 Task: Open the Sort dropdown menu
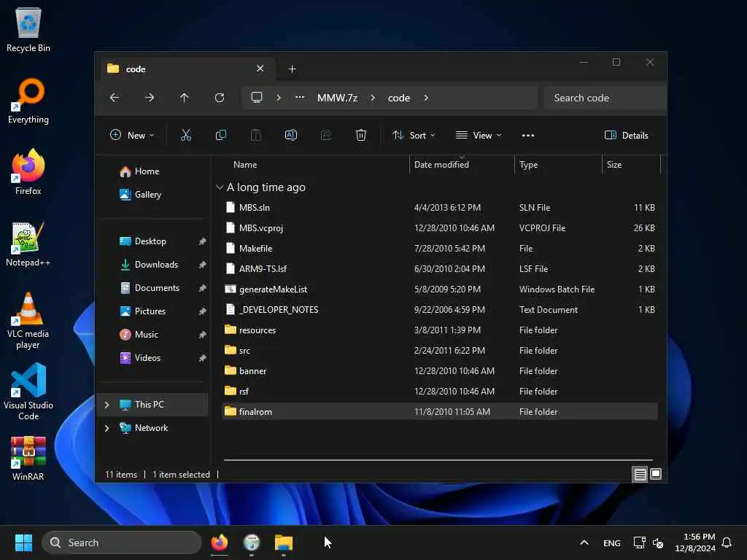pyautogui.click(x=414, y=135)
